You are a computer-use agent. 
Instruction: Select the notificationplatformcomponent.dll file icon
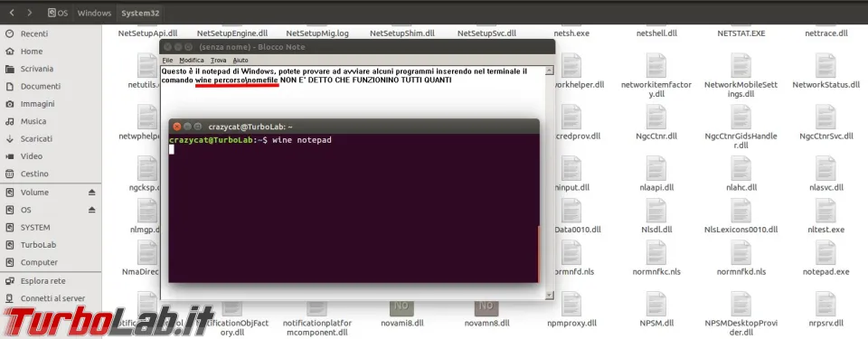click(x=316, y=309)
